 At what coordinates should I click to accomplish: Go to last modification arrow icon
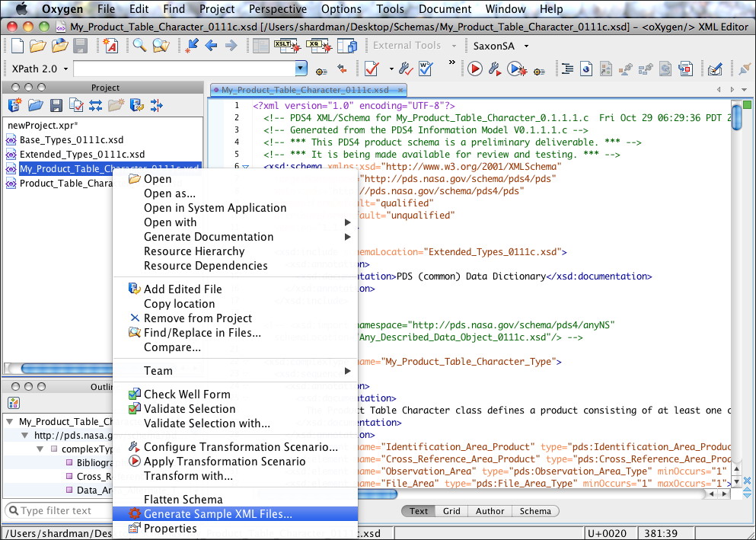(x=193, y=46)
